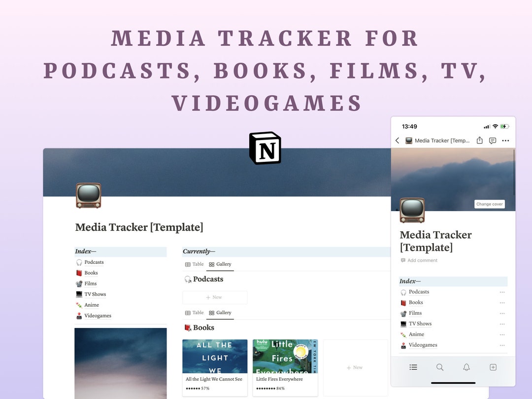Click the desktop page title Media Tracker [Template]

139,227
